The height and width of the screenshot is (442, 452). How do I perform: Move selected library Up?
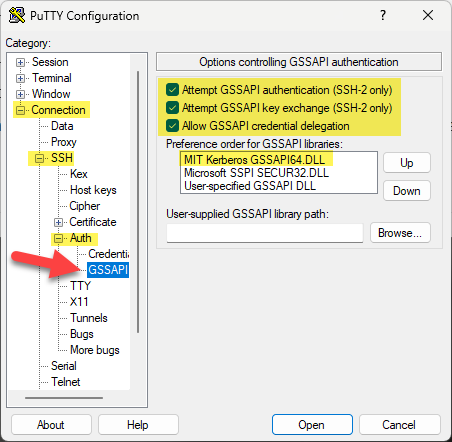(407, 163)
